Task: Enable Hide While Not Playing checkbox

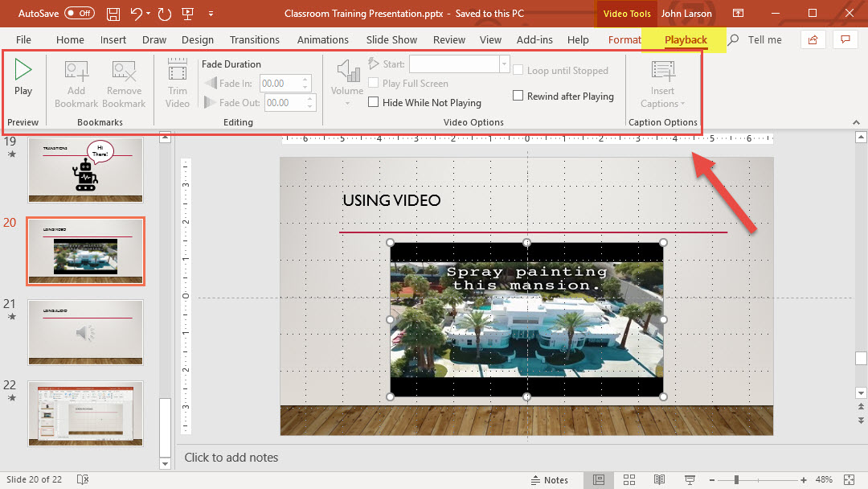Action: [374, 102]
